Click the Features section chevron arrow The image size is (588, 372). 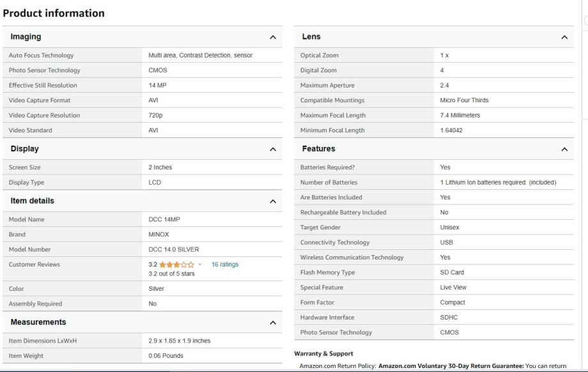pyautogui.click(x=564, y=150)
